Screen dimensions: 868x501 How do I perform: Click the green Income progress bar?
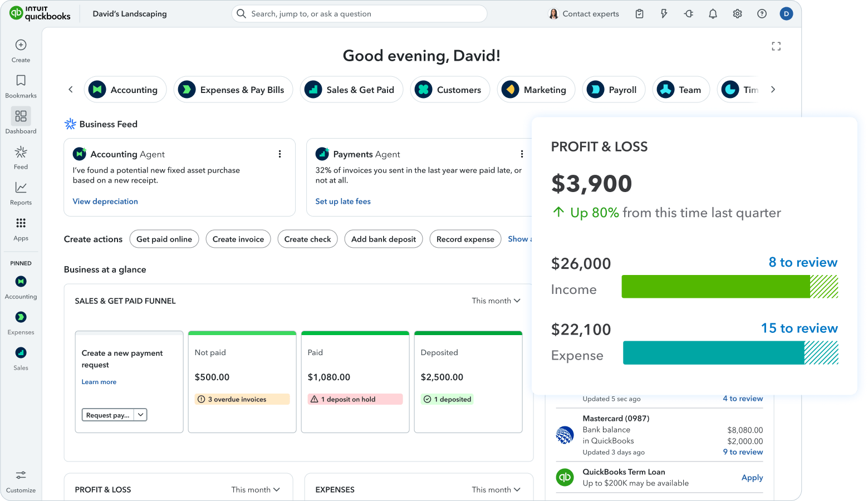pyautogui.click(x=729, y=287)
